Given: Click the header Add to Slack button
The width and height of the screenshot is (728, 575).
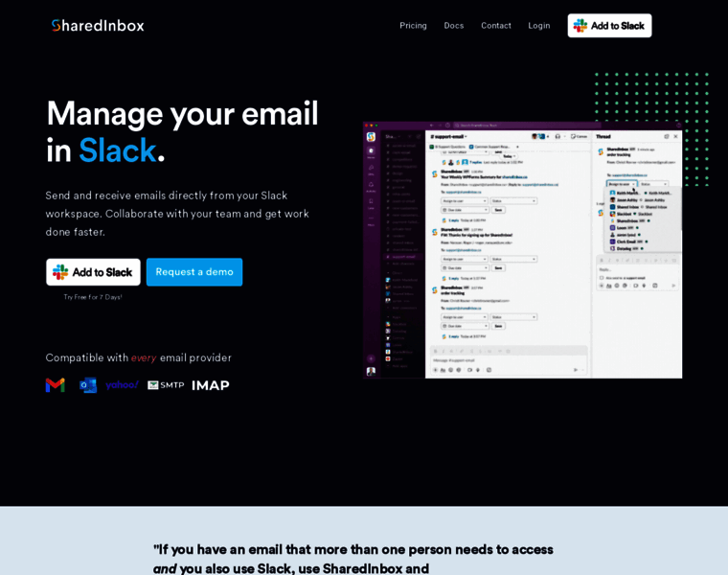Looking at the screenshot, I should click(609, 26).
